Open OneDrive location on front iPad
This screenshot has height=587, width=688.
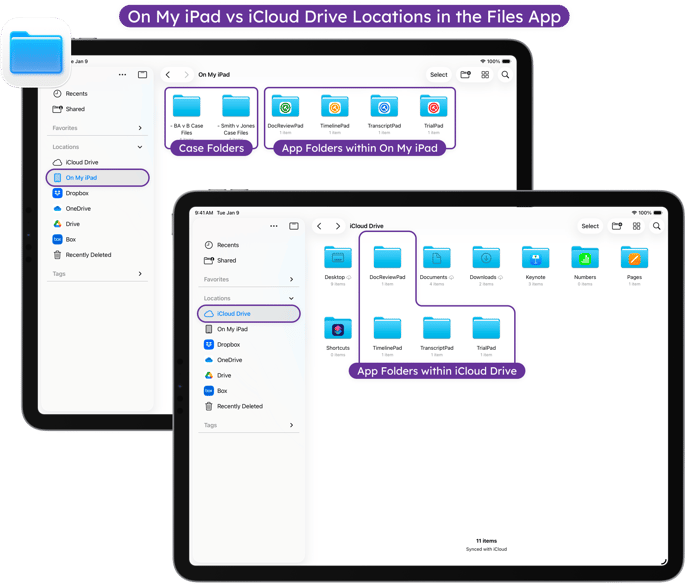[223, 360]
